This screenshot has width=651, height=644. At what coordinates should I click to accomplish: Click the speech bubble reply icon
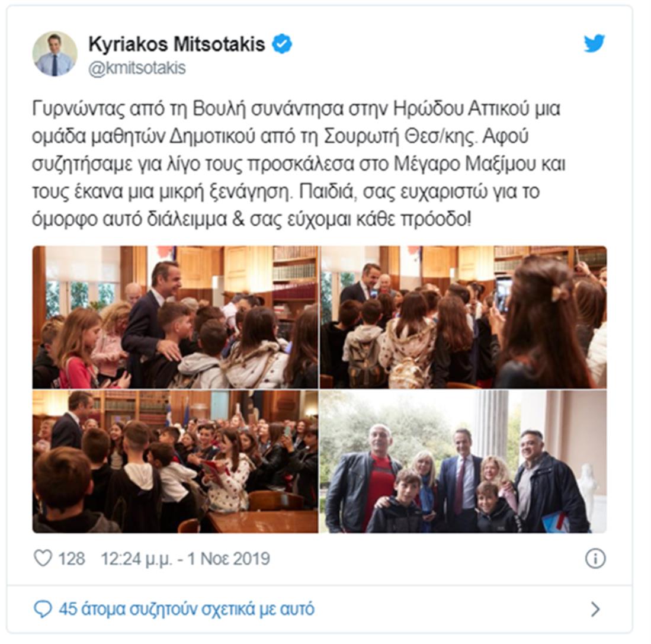42,609
